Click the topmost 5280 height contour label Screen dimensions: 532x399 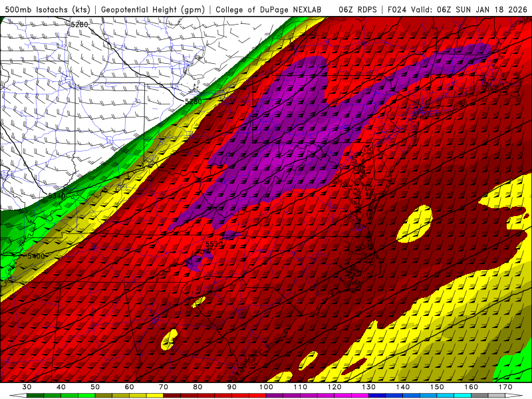coord(79,25)
